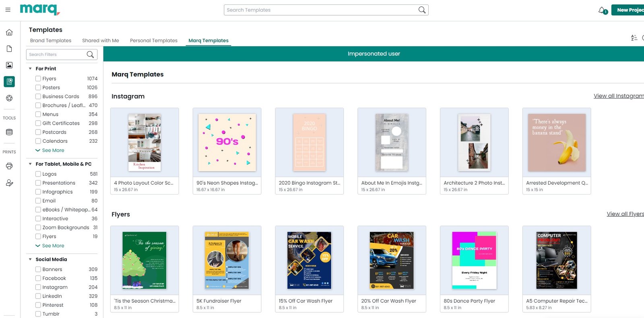The height and width of the screenshot is (318, 644).
Task: Click the New Project button
Action: click(629, 10)
